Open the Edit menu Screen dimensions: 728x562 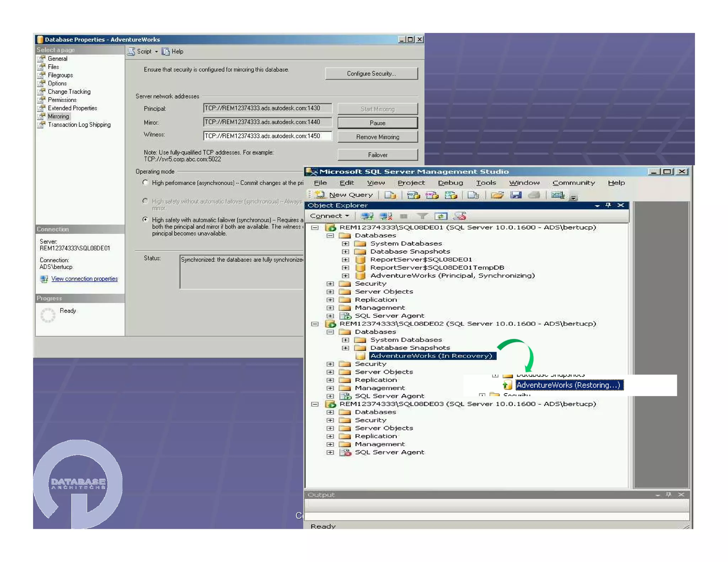pyautogui.click(x=347, y=183)
